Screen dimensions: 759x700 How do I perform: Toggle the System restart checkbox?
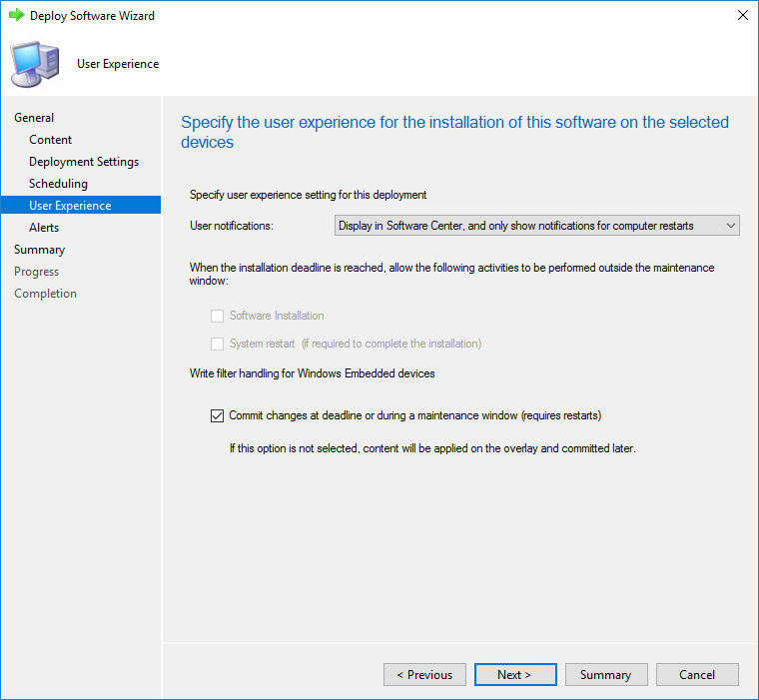click(217, 344)
